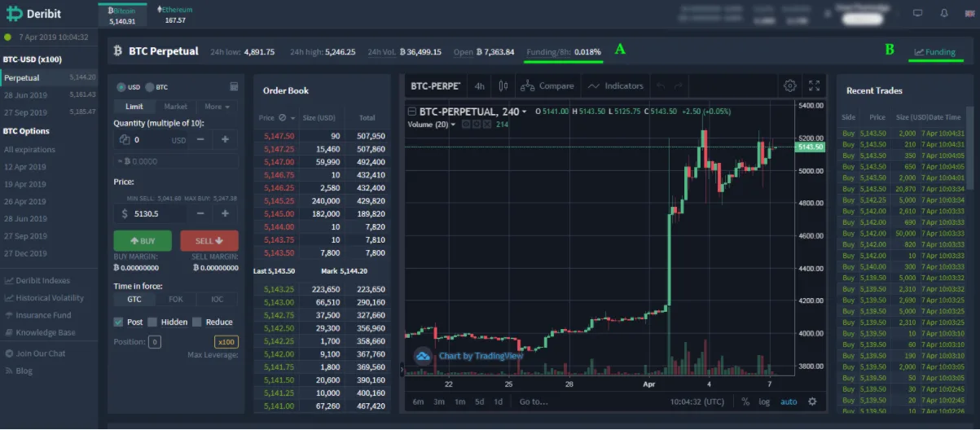Image resolution: width=980 pixels, height=430 pixels.
Task: Click the monitor icon in header
Action: tap(918, 13)
